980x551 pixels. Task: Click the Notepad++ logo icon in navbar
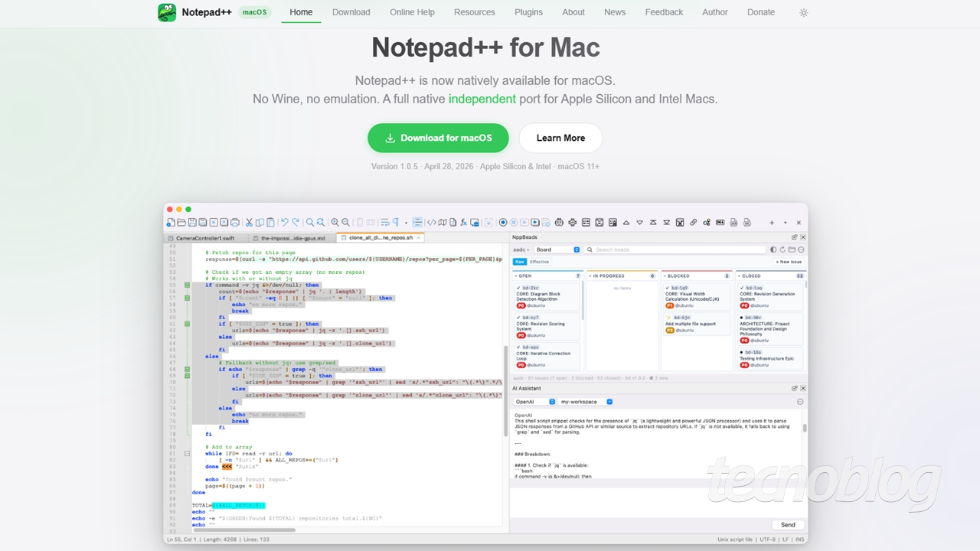[167, 12]
